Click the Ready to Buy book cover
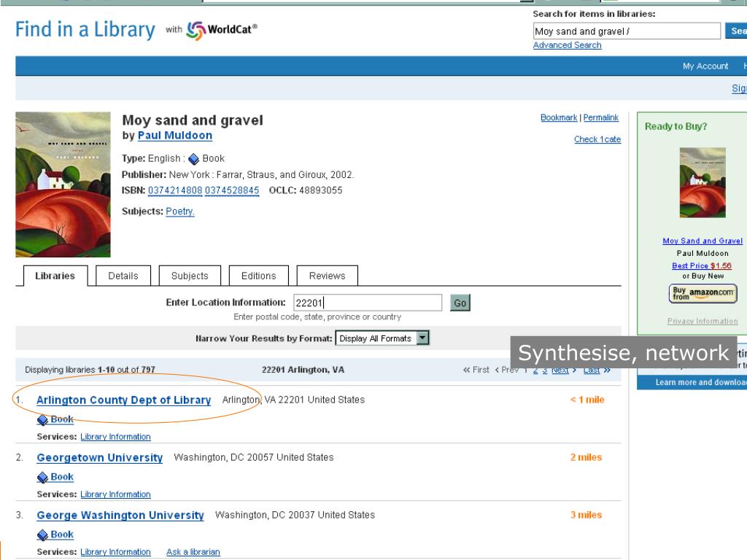 (x=703, y=183)
